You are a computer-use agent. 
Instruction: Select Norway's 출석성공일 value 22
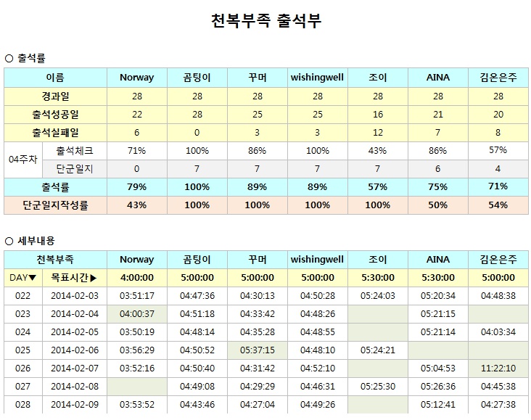[137, 115]
